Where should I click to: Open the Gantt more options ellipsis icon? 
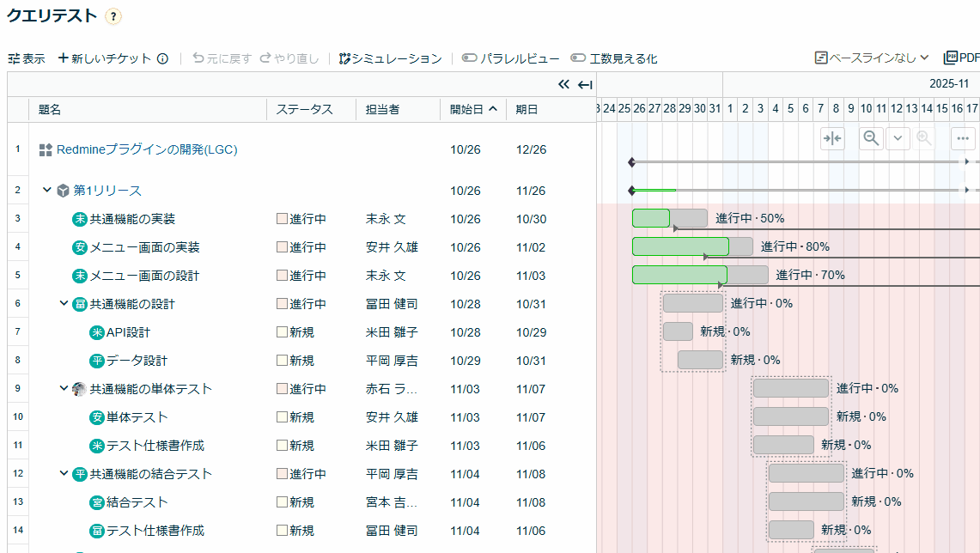962,137
